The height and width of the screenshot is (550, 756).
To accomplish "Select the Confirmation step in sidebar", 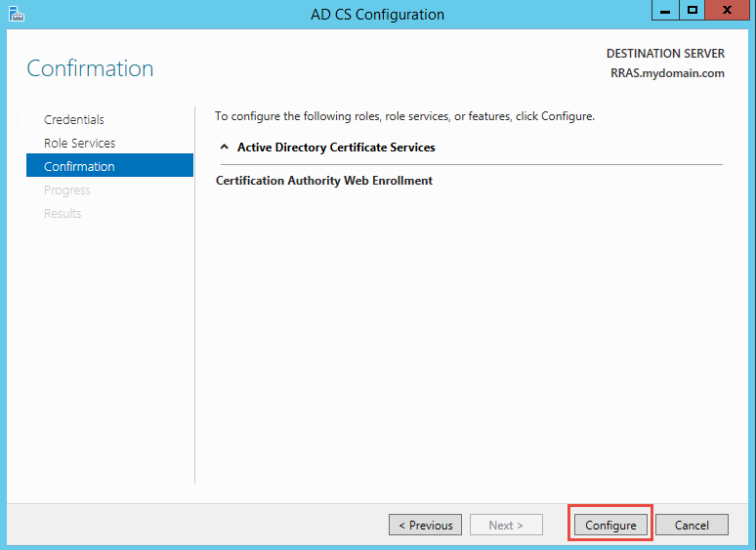I will 110,165.
